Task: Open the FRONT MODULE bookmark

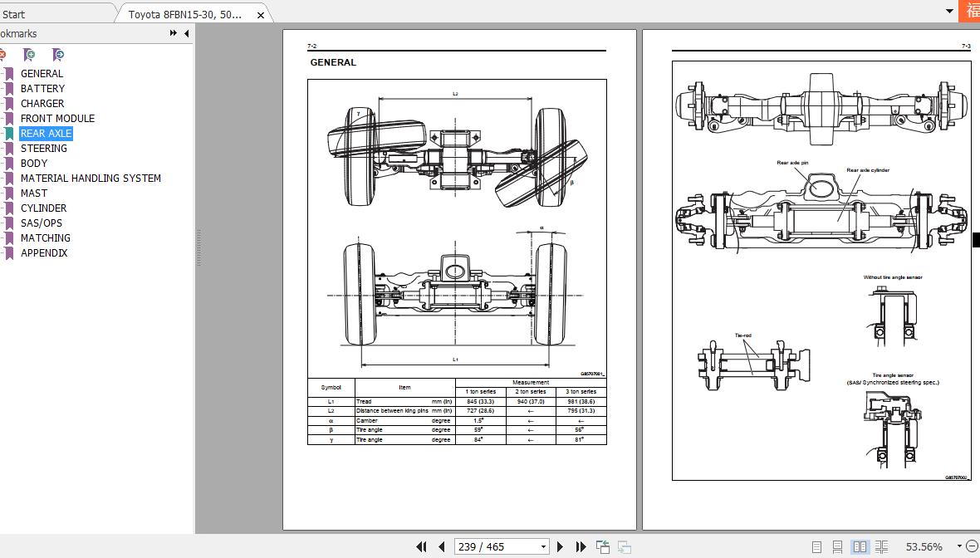Action: [57, 118]
